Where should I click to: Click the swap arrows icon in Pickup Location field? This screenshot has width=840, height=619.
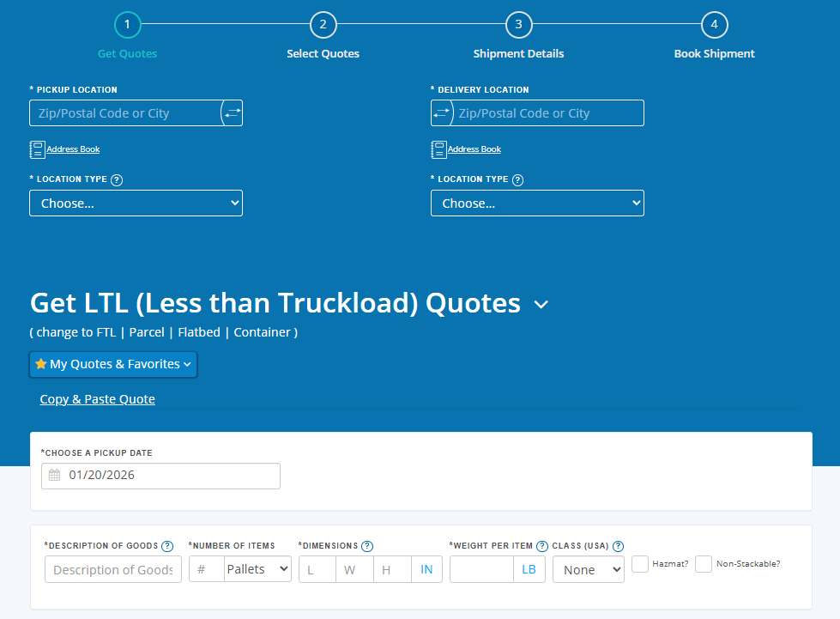(230, 112)
